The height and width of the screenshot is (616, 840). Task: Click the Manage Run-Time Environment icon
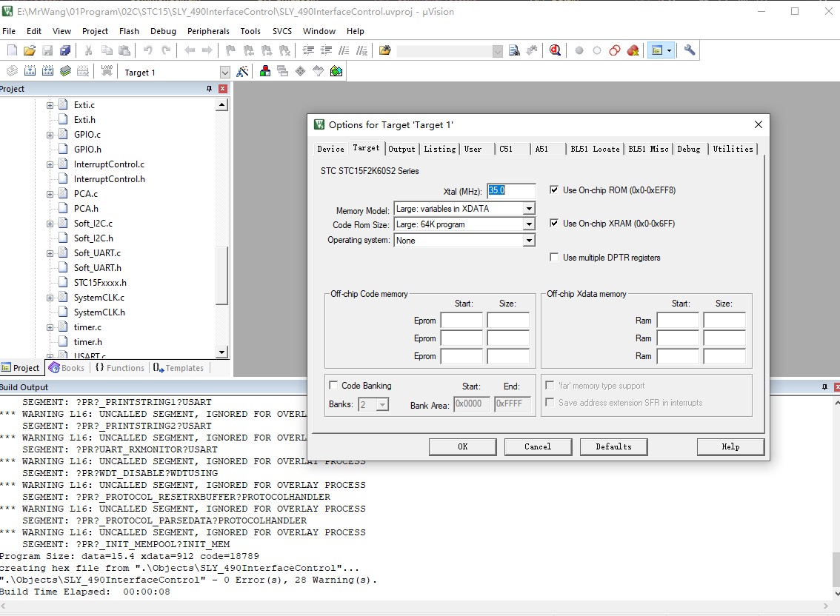coord(301,71)
